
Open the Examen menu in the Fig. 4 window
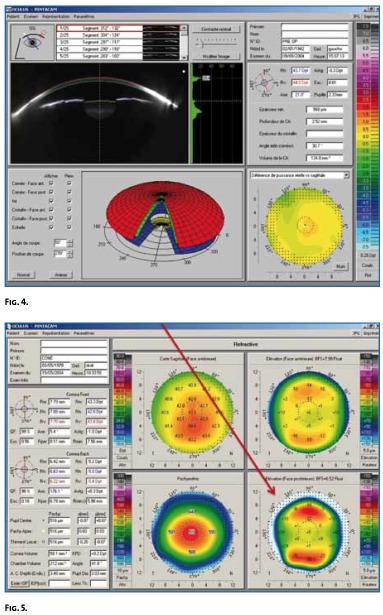[x=31, y=17]
